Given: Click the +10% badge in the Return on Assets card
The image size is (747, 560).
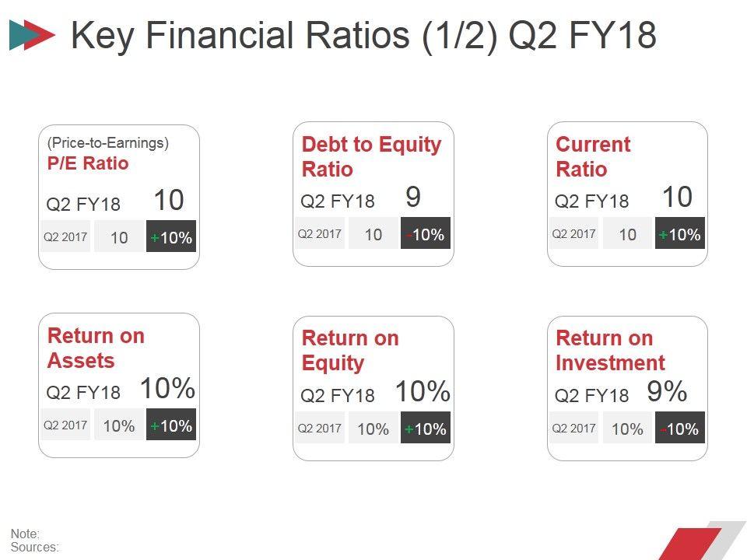Looking at the screenshot, I should (x=171, y=425).
